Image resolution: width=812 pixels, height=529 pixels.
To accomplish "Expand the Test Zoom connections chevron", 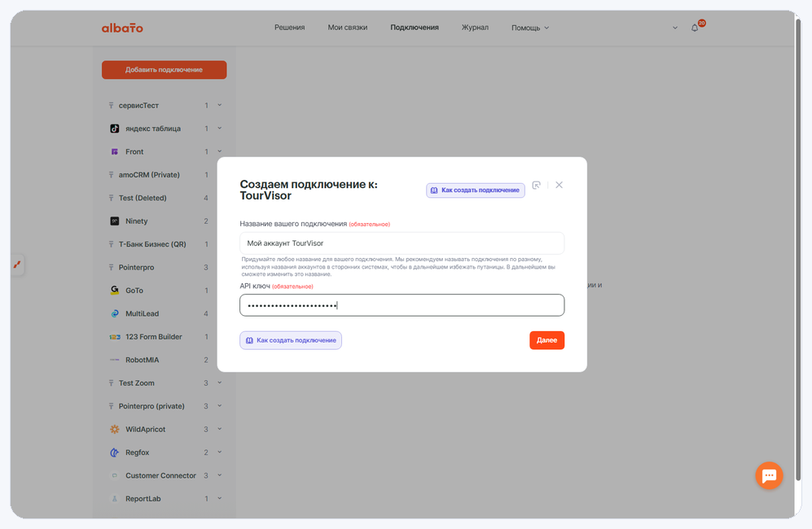I will click(220, 383).
